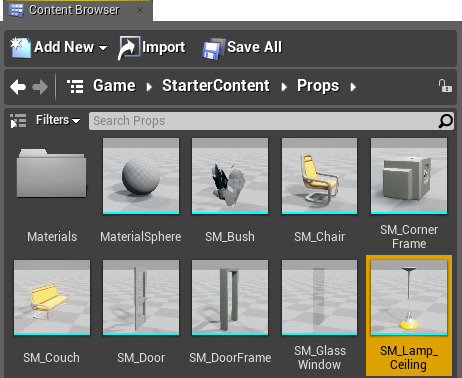Click the SM_Chair name label
This screenshot has width=462, height=378.
(319, 237)
